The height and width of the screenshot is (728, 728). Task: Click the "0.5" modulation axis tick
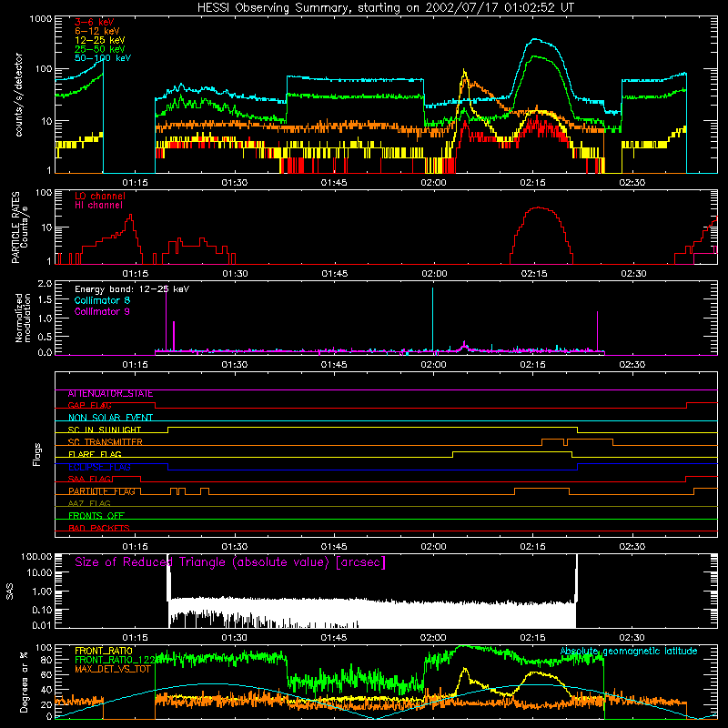[45, 337]
